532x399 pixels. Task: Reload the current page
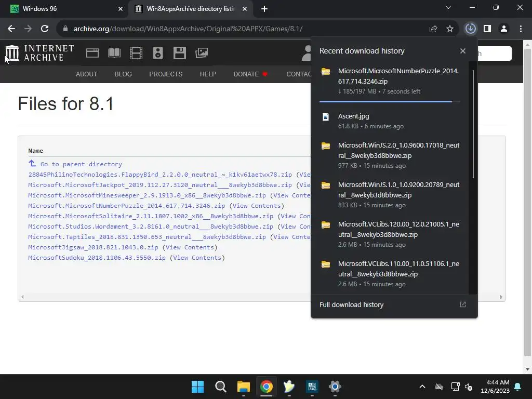(45, 29)
